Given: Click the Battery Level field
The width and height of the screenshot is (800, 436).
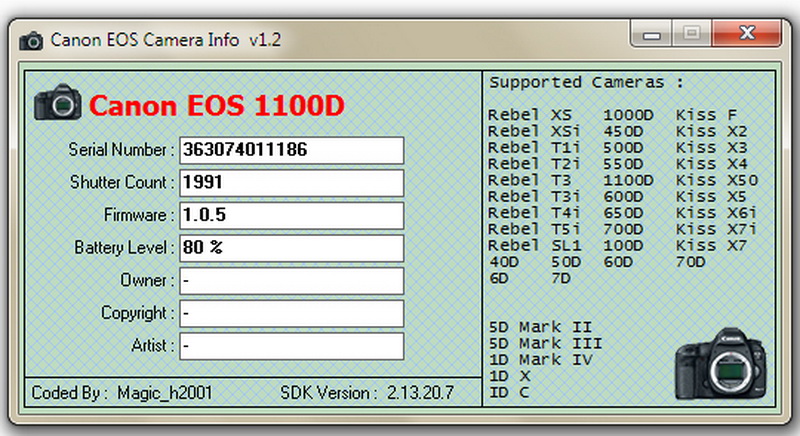Looking at the screenshot, I should point(291,248).
